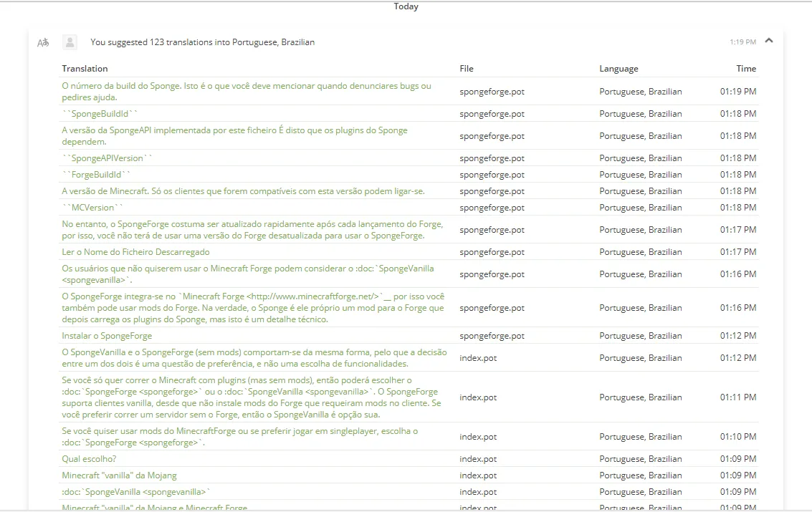Open translation 'Ler o Nome do Ficheiro Descarregado'
Viewport: 812px width, 512px height.
(135, 252)
